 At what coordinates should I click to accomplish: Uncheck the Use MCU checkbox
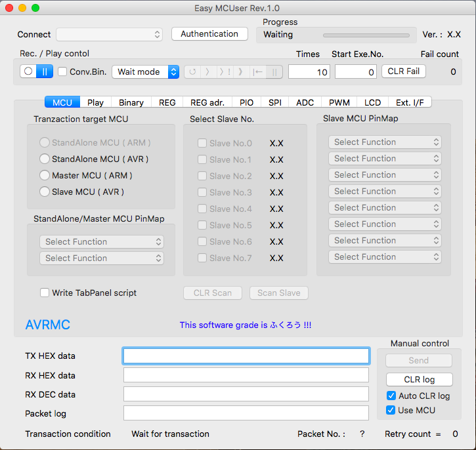pyautogui.click(x=391, y=410)
